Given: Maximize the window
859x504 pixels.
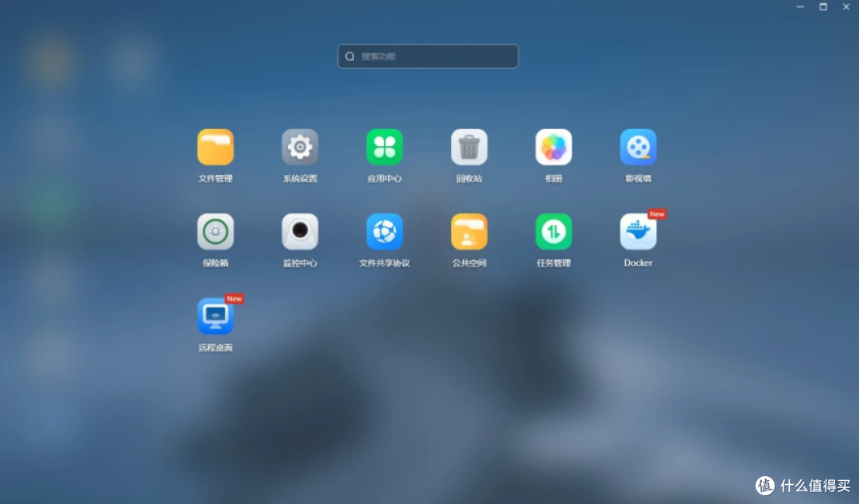Looking at the screenshot, I should [823, 6].
